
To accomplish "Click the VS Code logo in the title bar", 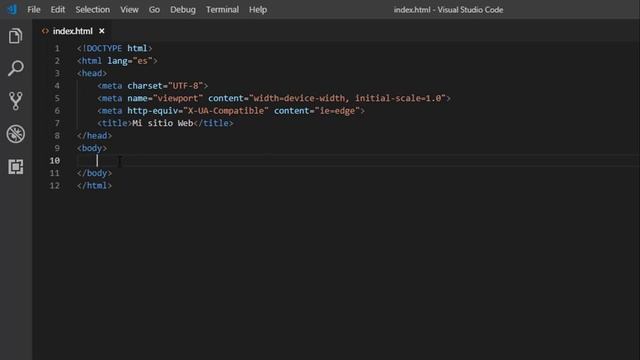I will (12, 9).
